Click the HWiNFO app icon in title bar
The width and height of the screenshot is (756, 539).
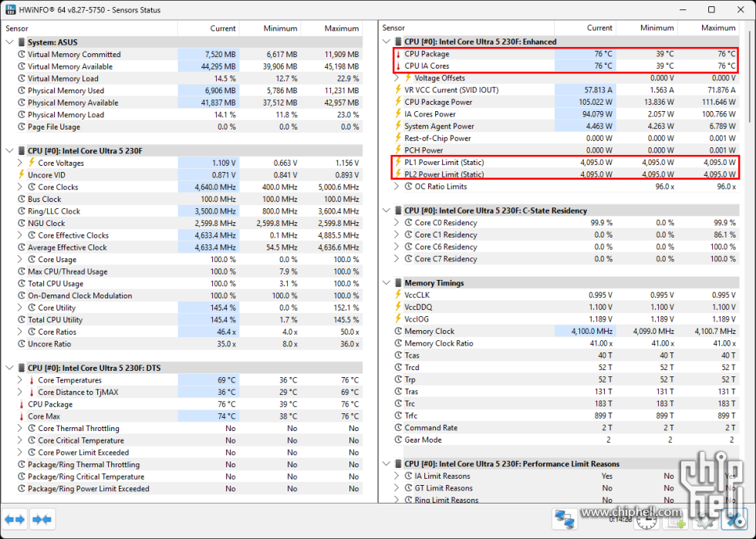(10, 10)
